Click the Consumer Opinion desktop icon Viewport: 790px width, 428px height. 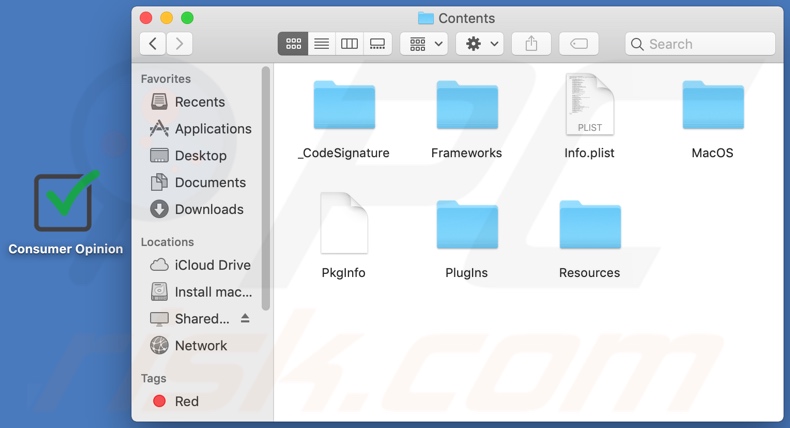[65, 203]
